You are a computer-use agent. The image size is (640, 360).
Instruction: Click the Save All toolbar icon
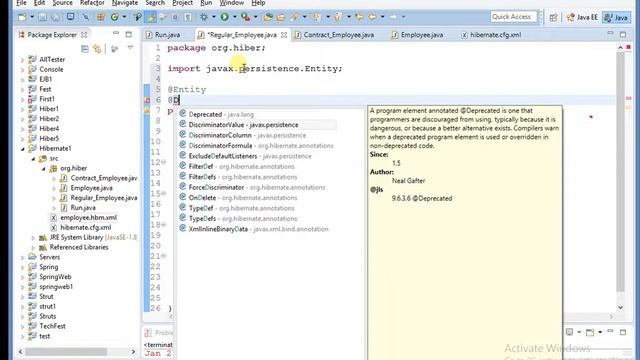point(56,17)
